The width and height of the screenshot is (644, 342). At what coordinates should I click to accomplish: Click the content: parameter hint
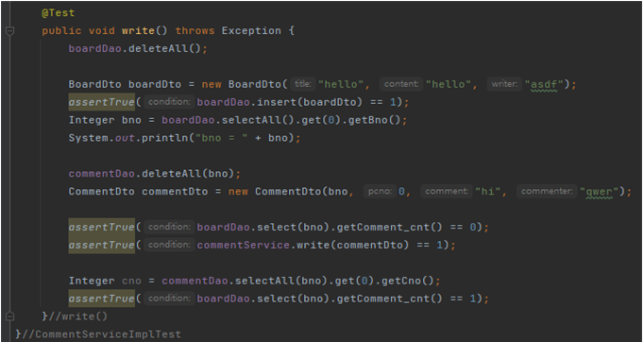[x=401, y=84]
